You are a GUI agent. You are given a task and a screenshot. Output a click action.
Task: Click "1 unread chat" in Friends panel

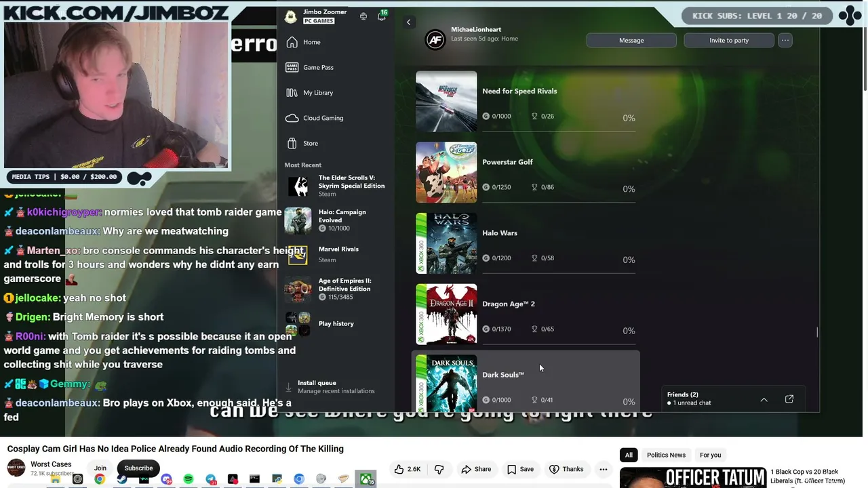692,403
